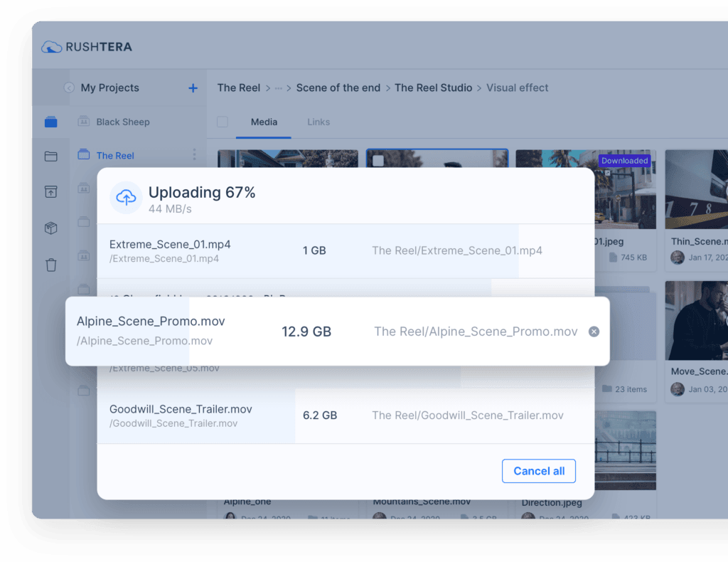728x562 pixels.
Task: Click the Black Sheep project icon
Action: [x=84, y=121]
